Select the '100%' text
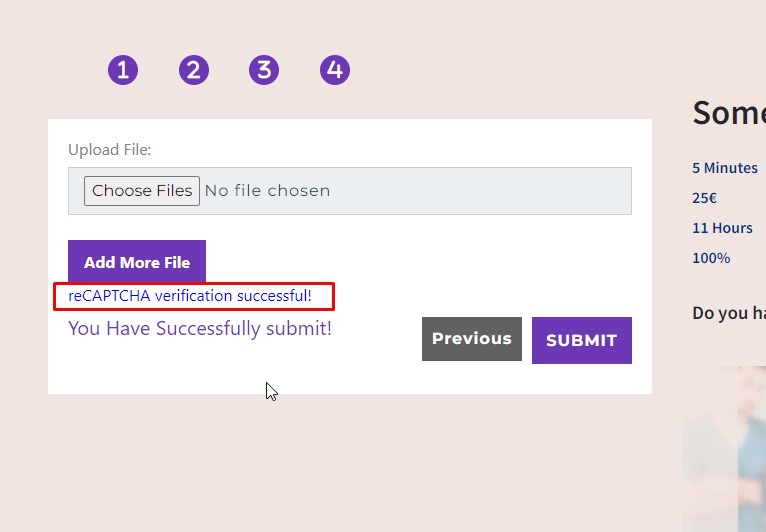This screenshot has height=532, width=766. tap(711, 258)
